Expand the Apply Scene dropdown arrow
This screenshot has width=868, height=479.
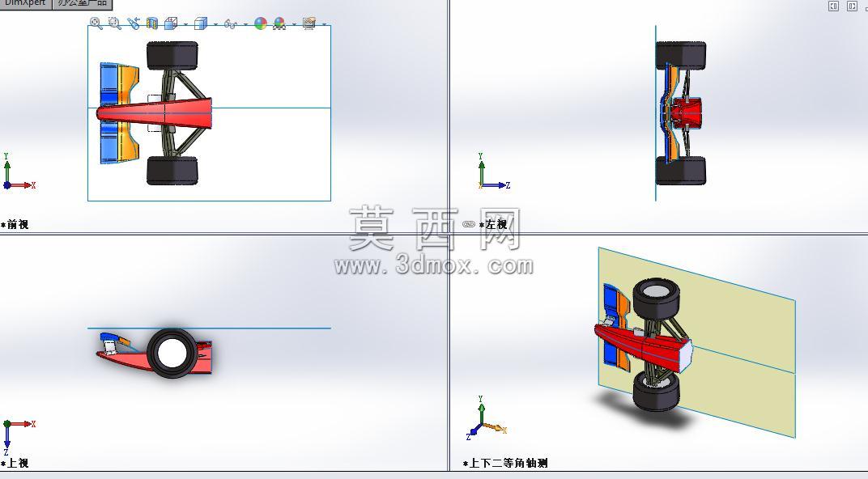(x=294, y=24)
